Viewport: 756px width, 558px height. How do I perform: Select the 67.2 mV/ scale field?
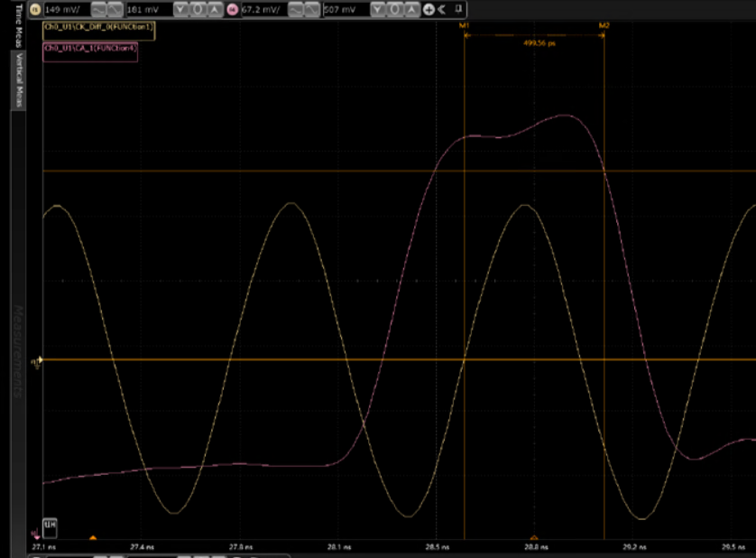click(262, 10)
